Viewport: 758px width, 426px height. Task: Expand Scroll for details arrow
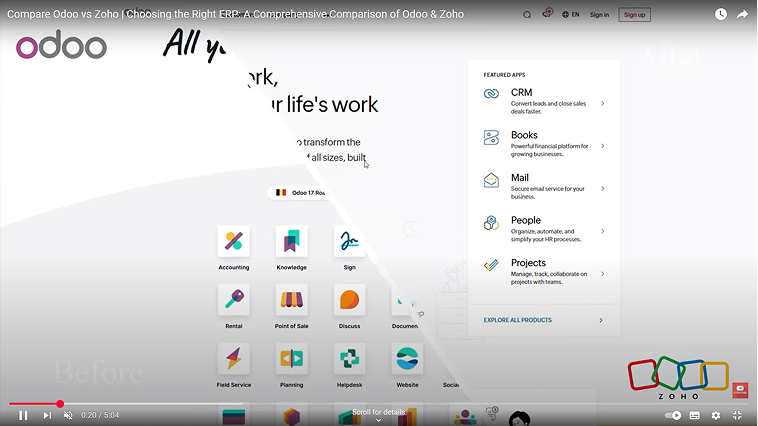tap(379, 421)
